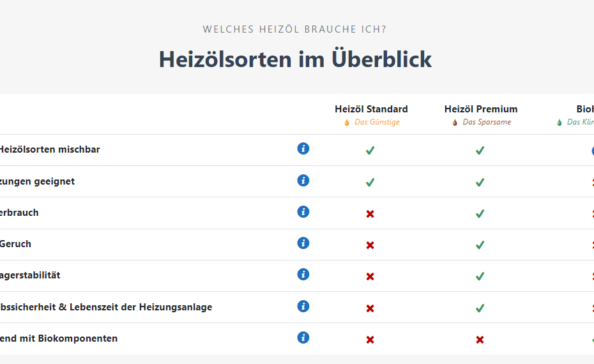Click the agerstabilität row label

[x=30, y=275]
